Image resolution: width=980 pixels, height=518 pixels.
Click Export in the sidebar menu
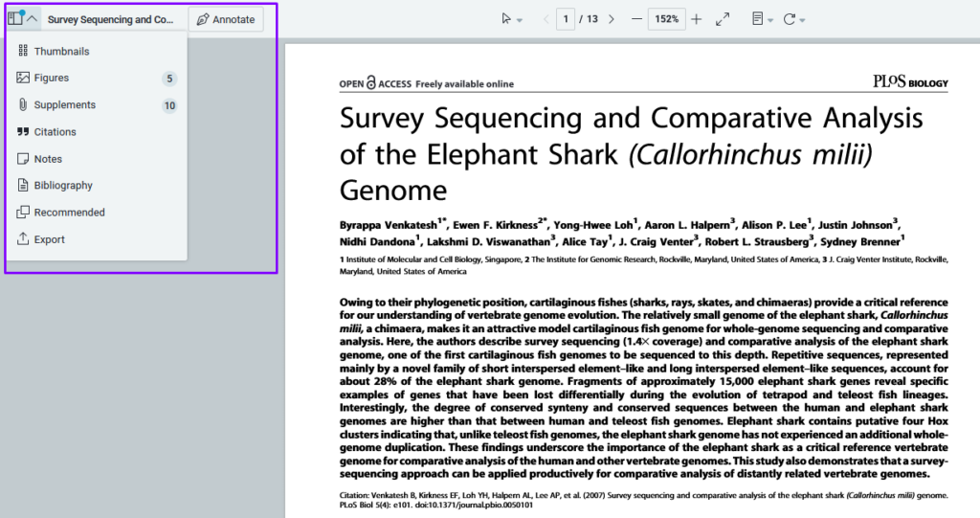pyautogui.click(x=49, y=239)
